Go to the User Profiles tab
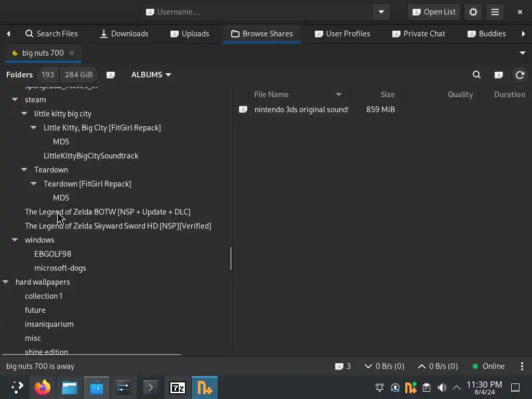The width and height of the screenshot is (532, 399). [342, 34]
